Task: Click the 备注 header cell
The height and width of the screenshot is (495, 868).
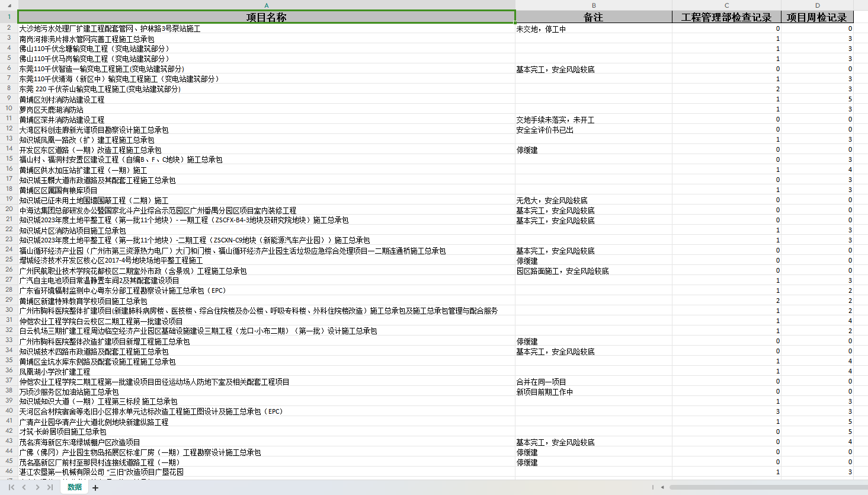Action: click(x=594, y=17)
